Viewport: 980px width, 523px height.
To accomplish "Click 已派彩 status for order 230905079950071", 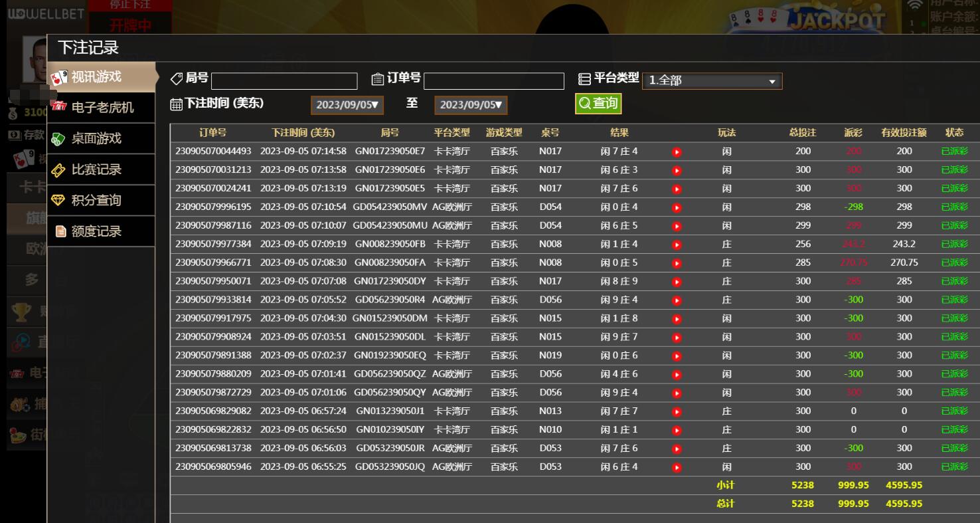I will [955, 282].
